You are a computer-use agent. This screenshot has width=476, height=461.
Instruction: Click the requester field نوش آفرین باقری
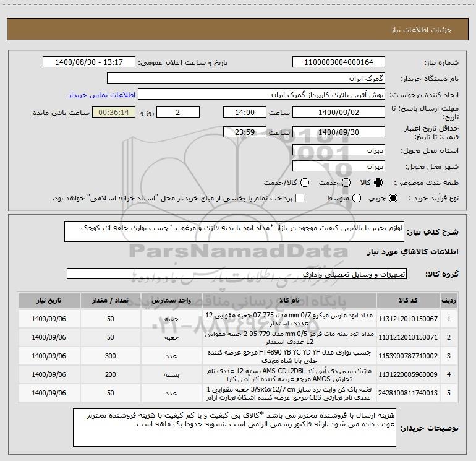click(261, 95)
